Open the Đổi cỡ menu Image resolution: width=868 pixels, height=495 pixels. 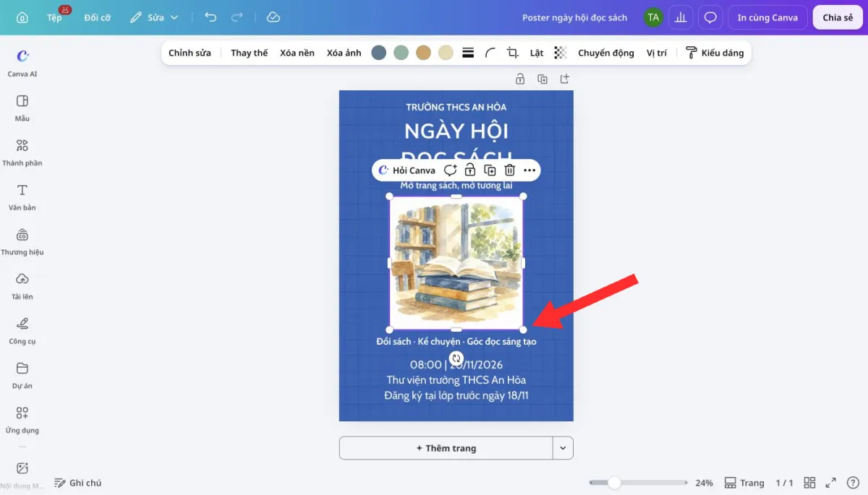point(97,17)
